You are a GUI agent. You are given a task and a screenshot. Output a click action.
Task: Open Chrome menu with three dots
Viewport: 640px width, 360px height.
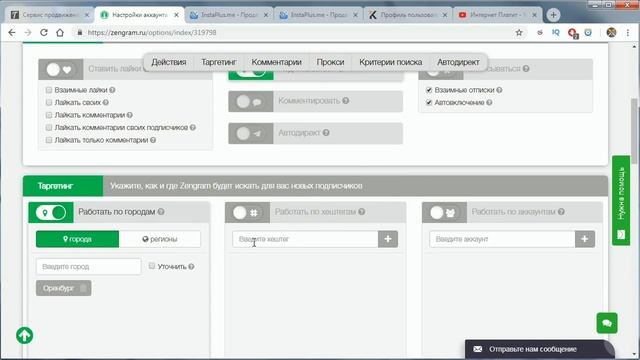(628, 33)
